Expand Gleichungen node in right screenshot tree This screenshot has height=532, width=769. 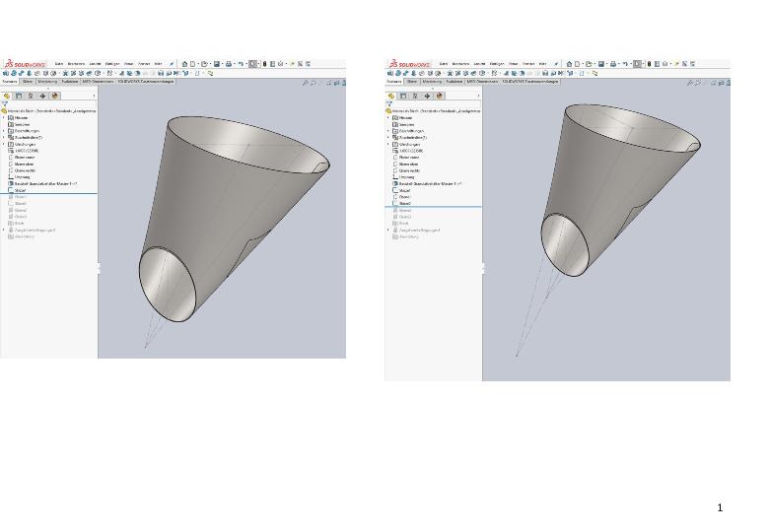coord(388,144)
